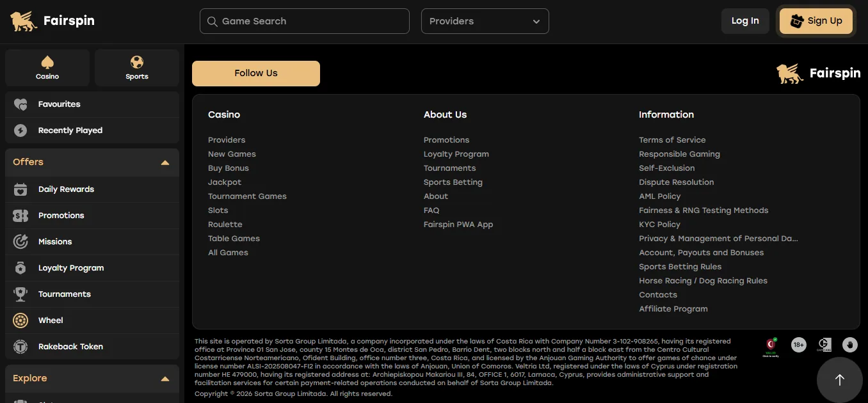Image resolution: width=868 pixels, height=403 pixels.
Task: Open the Tournament Games footer link
Action: 247,196
